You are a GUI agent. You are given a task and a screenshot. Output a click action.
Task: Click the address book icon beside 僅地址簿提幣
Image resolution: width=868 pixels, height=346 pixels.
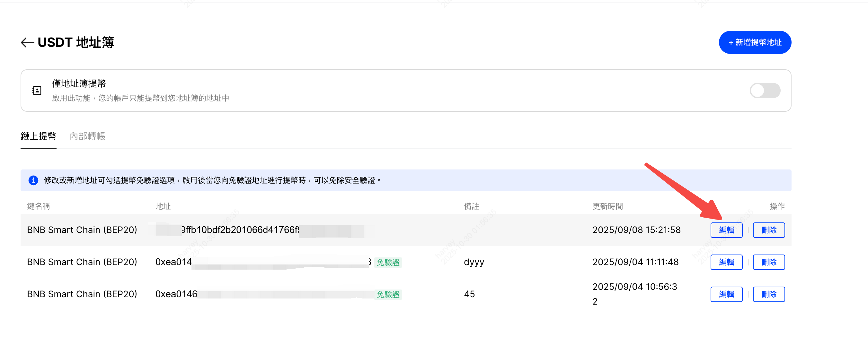pos(37,91)
